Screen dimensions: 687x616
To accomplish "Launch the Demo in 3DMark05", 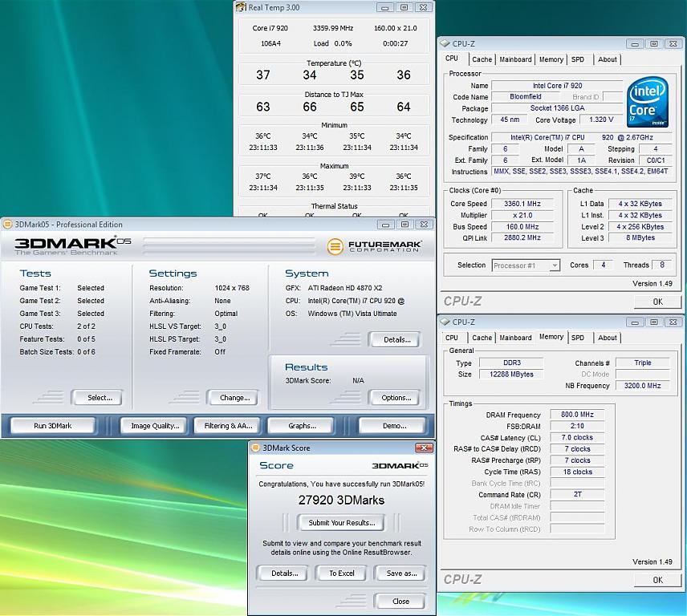I will tap(394, 426).
